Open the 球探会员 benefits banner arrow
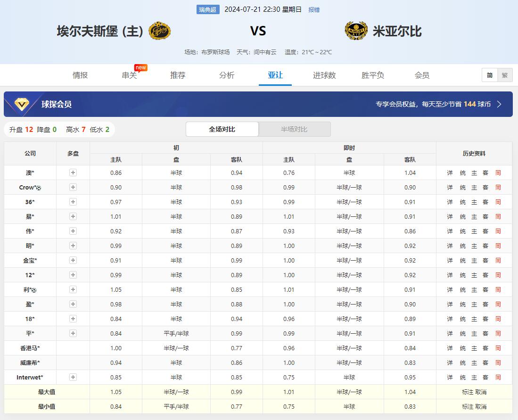Screen dimensions: 518x420 [499, 104]
